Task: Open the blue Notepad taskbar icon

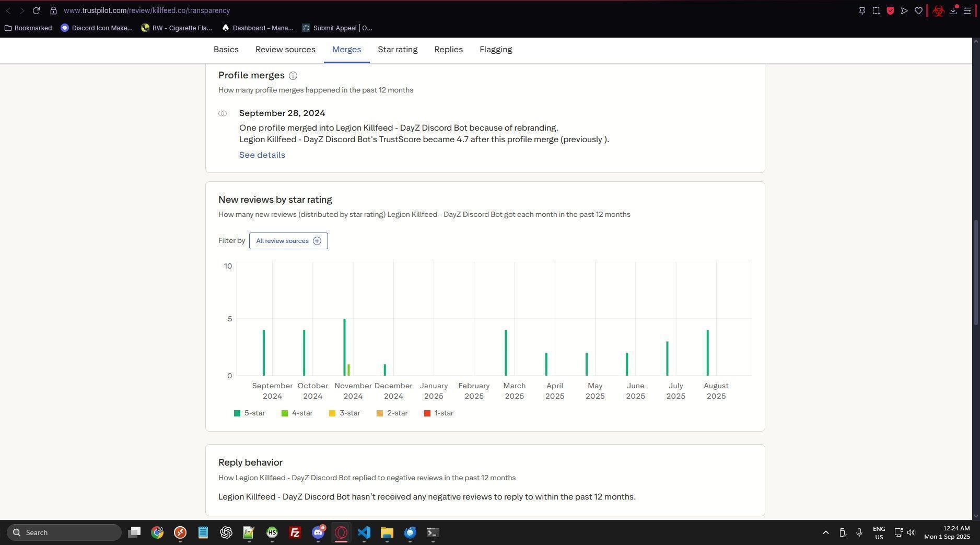Action: (203, 532)
